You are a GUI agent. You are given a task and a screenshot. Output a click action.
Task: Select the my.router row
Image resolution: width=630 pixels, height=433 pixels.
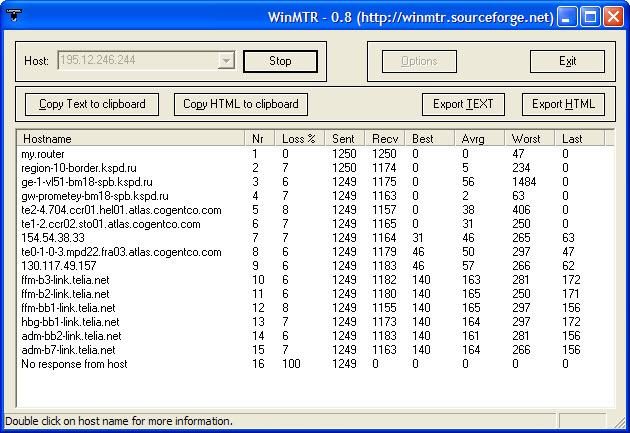42,154
